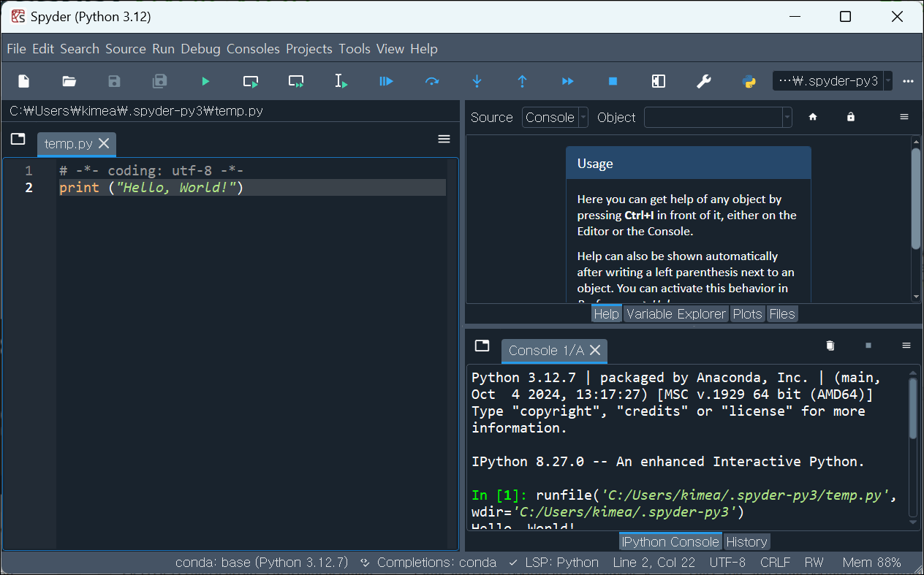Screen dimensions: 924x575
Task: Browse tabs icon in console pane
Action: pos(482,346)
